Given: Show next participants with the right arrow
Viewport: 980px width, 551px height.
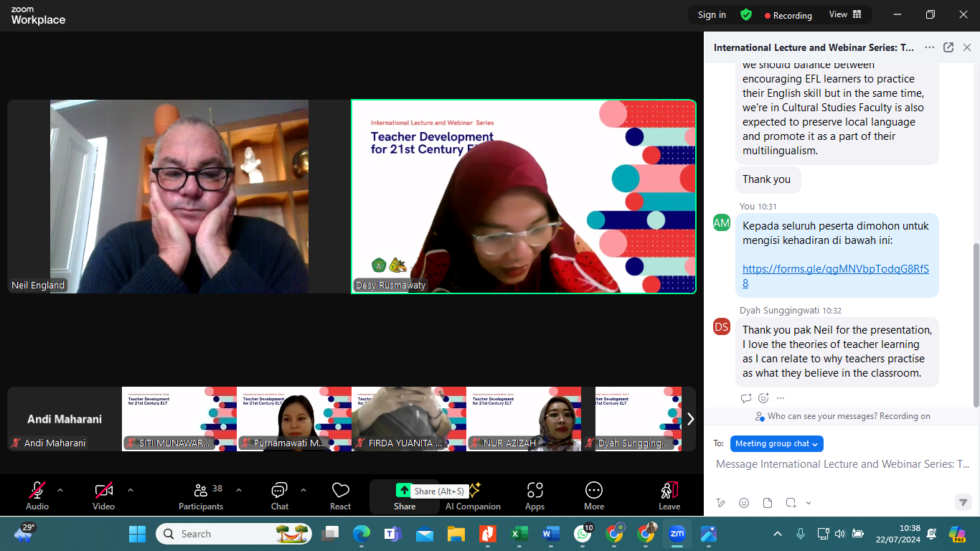Looking at the screenshot, I should pos(690,419).
